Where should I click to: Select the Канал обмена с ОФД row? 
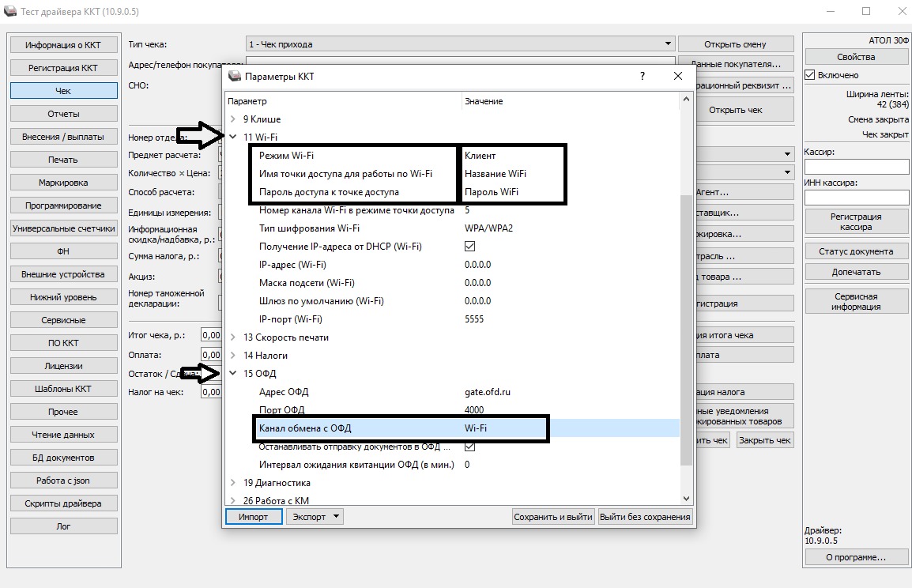(399, 428)
